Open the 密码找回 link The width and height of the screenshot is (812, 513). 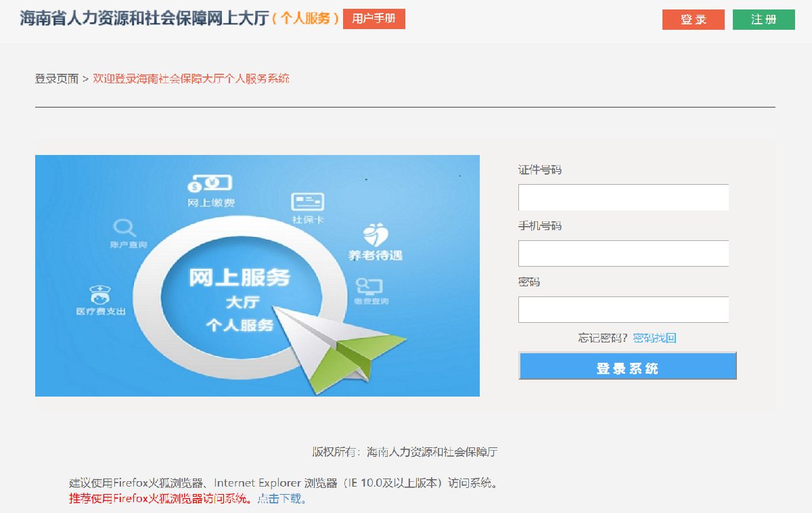pos(654,338)
